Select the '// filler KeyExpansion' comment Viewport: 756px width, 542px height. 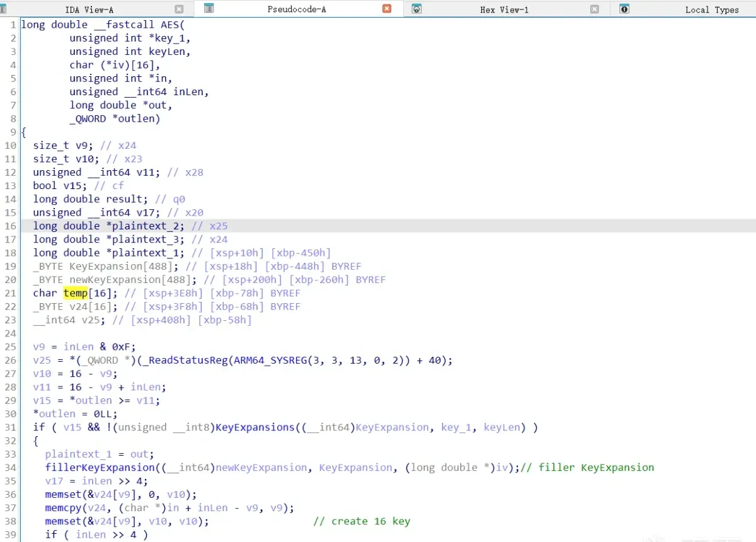pyautogui.click(x=588, y=467)
